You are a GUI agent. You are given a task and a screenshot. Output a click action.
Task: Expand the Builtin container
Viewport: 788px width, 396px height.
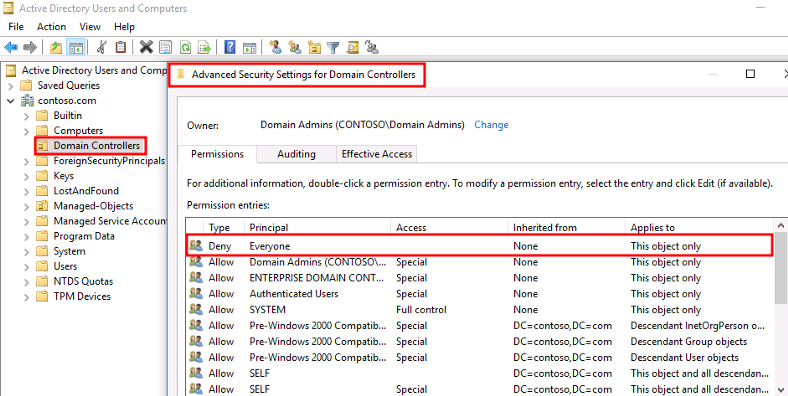pyautogui.click(x=27, y=116)
